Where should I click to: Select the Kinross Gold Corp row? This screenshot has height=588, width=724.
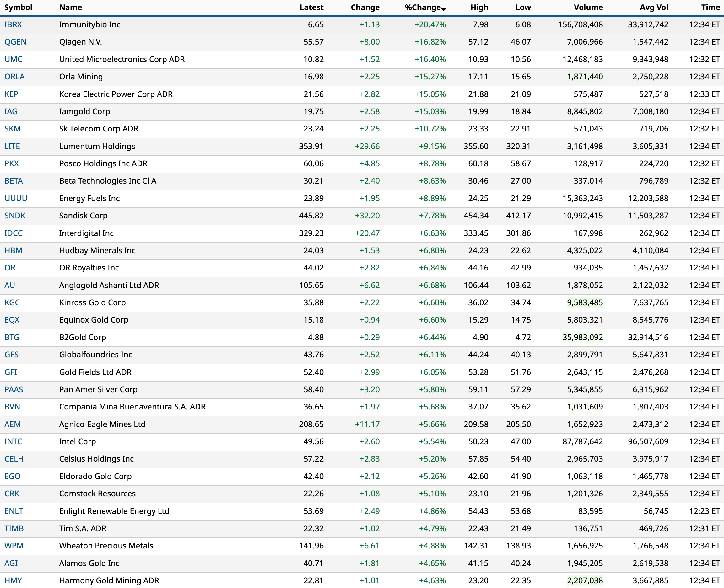tap(92, 303)
